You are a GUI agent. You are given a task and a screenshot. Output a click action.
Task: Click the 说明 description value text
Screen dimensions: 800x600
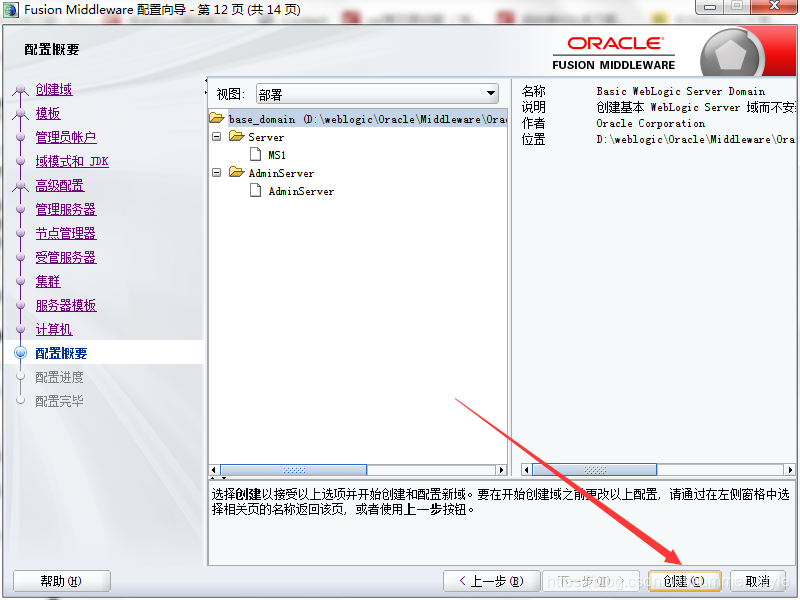[x=695, y=107]
